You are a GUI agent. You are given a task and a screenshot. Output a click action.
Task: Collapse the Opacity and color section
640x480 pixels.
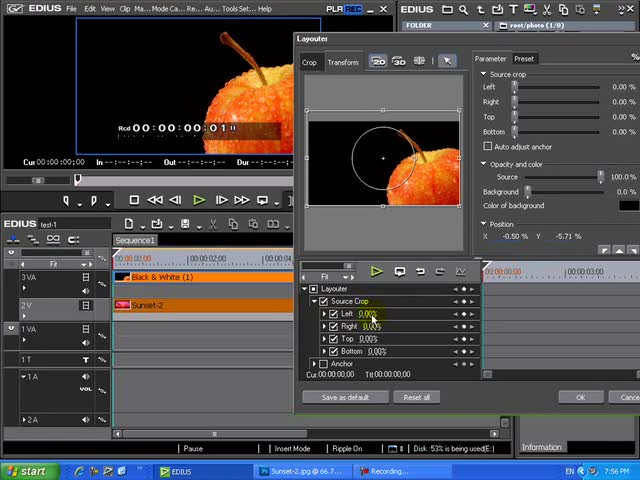[x=483, y=164]
